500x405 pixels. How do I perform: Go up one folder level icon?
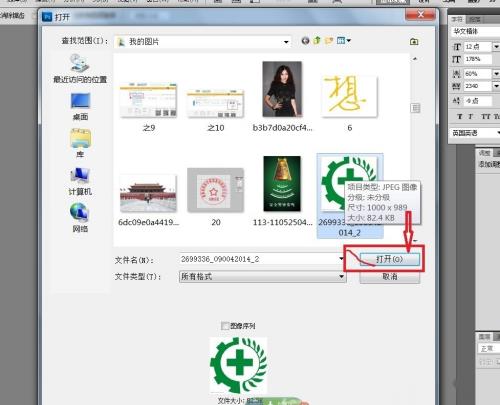[x=317, y=41]
